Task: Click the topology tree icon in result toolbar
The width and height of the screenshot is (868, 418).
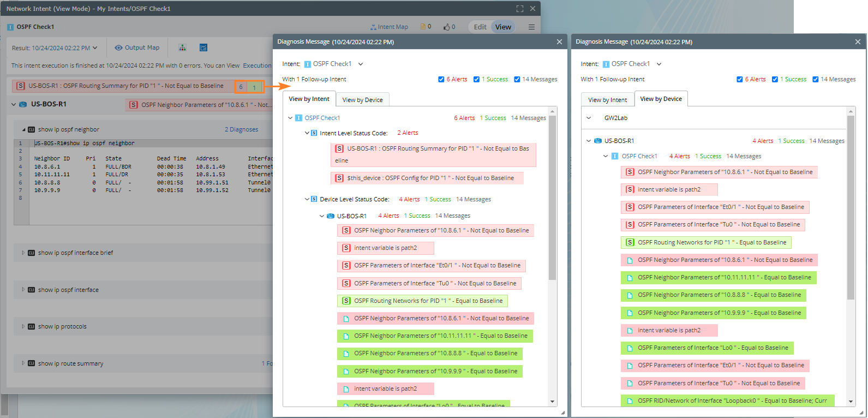Action: click(x=182, y=47)
